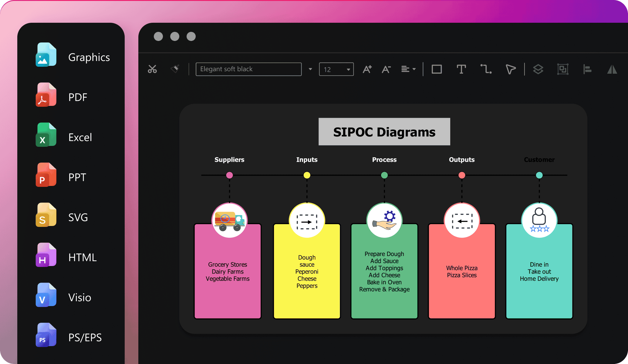Click the align elements tool icon
The width and height of the screenshot is (628, 364).
[x=587, y=69]
